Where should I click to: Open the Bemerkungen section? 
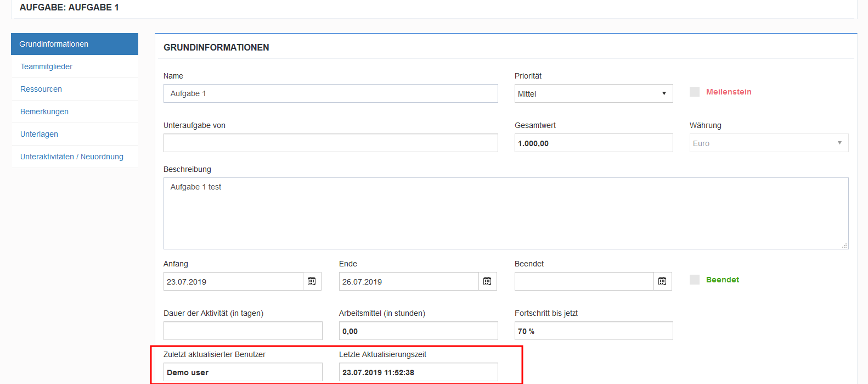75,112
